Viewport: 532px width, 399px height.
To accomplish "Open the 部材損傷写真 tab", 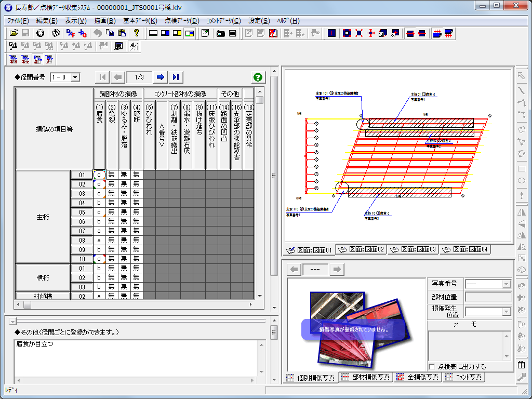I will click(x=366, y=377).
